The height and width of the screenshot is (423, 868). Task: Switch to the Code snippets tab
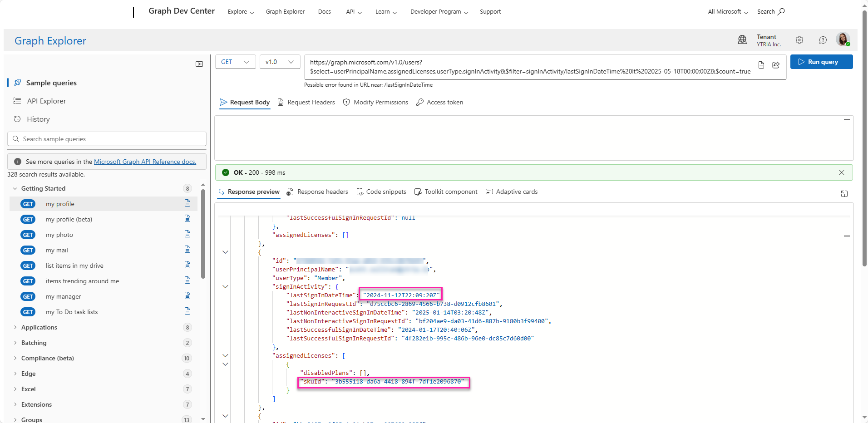[381, 192]
